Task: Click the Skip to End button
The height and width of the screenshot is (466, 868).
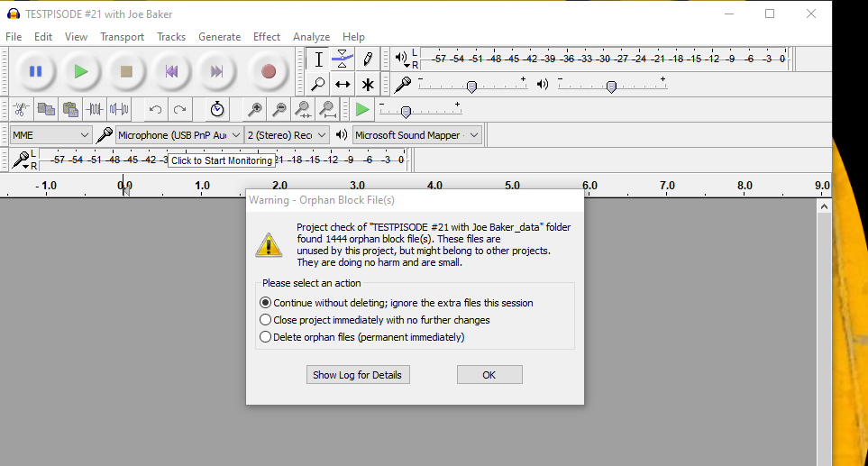Action: tap(216, 71)
